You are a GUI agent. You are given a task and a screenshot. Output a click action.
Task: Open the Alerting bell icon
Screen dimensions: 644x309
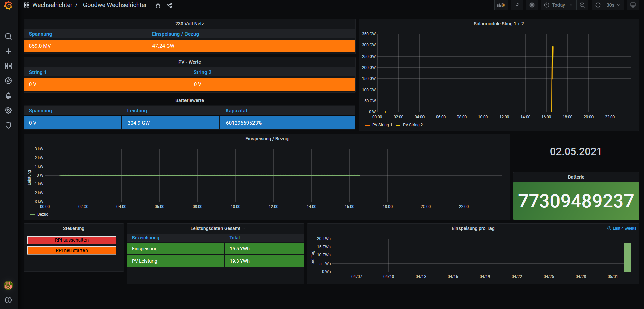(x=8, y=96)
